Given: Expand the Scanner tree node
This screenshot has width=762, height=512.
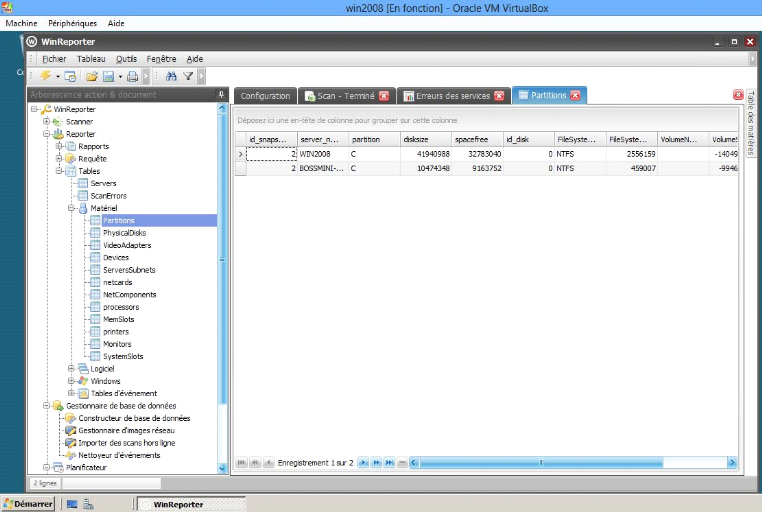Looking at the screenshot, I should (x=46, y=121).
